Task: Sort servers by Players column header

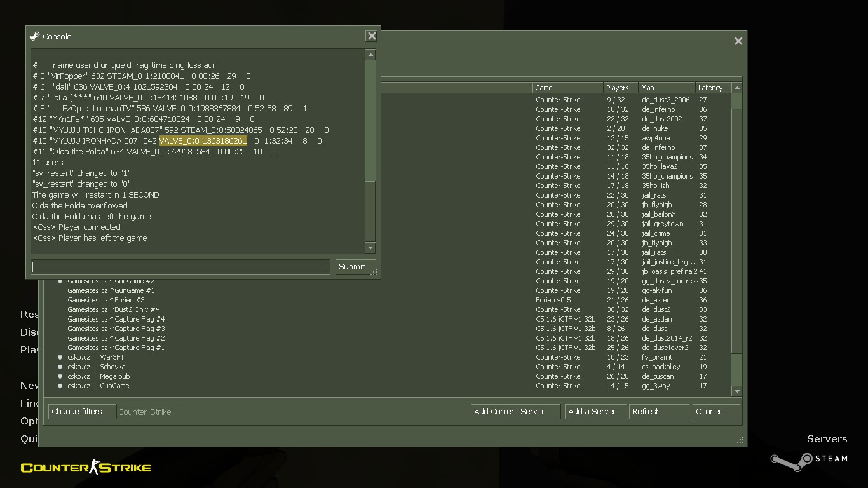Action: pos(621,88)
